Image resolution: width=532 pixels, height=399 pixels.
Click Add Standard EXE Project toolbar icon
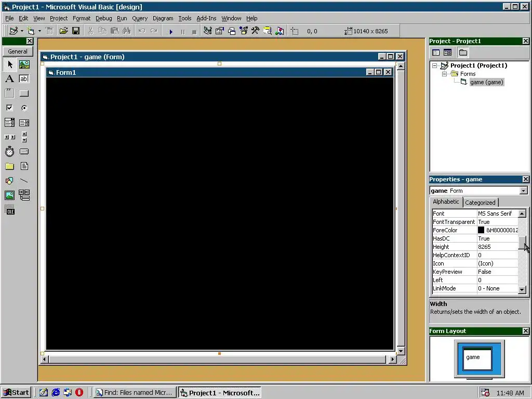coord(14,31)
